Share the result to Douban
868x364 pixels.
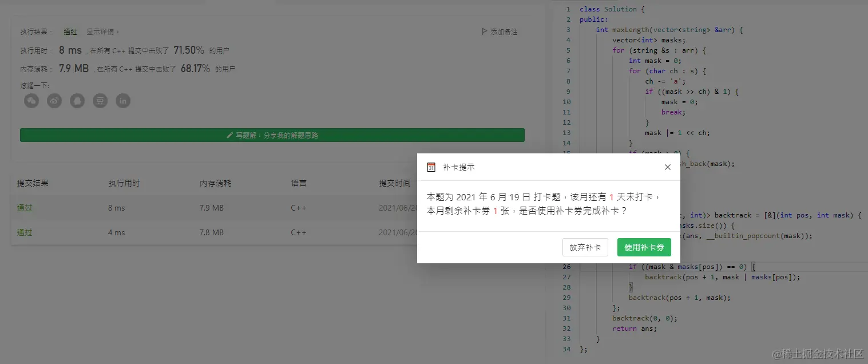click(100, 101)
